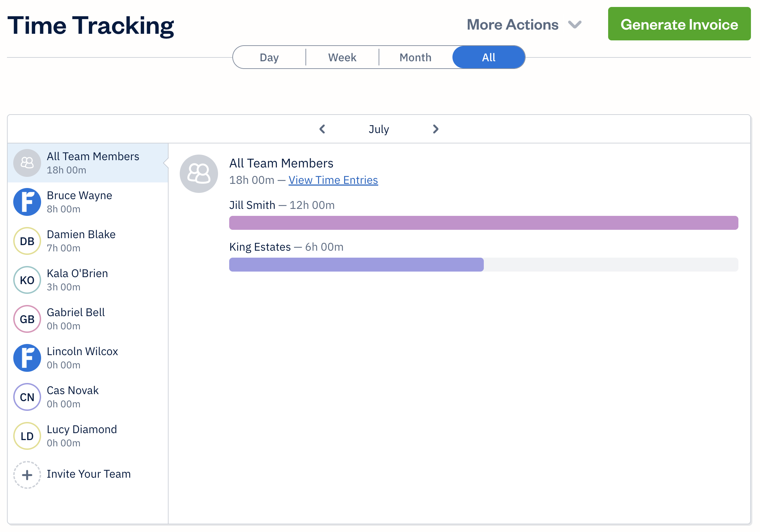760x532 pixels.
Task: Switch to the Week view tab
Action: (x=342, y=57)
